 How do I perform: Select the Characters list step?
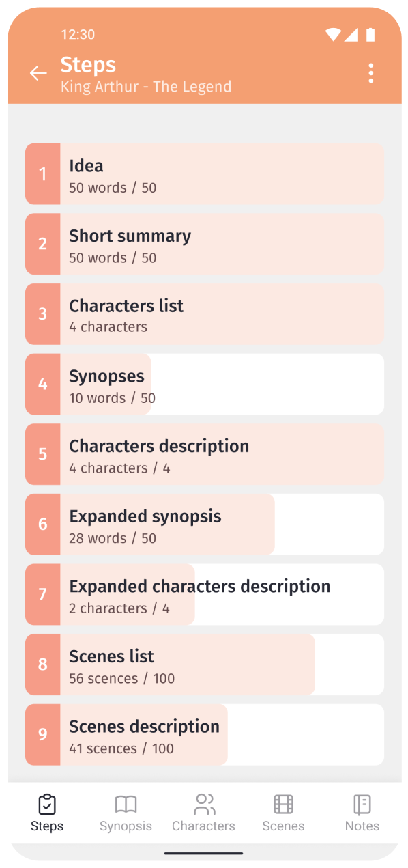[x=205, y=314]
